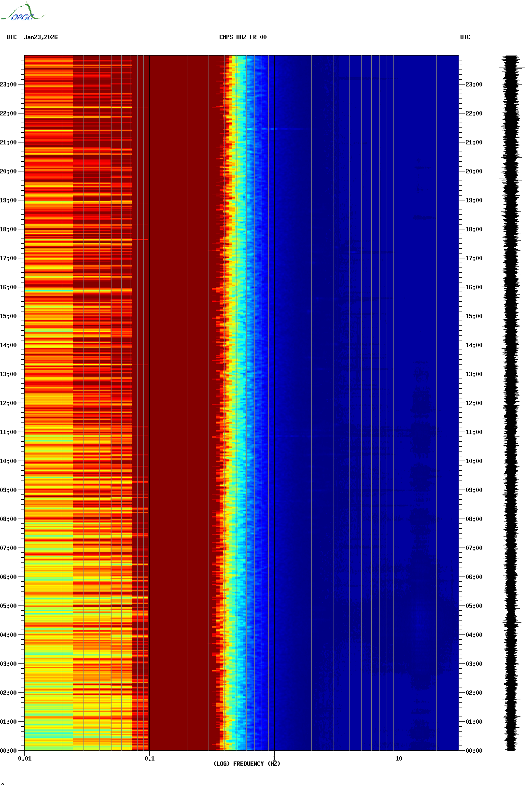Click the 05:00 label on the right time axis
The height and width of the screenshot is (789, 532).
point(474,606)
